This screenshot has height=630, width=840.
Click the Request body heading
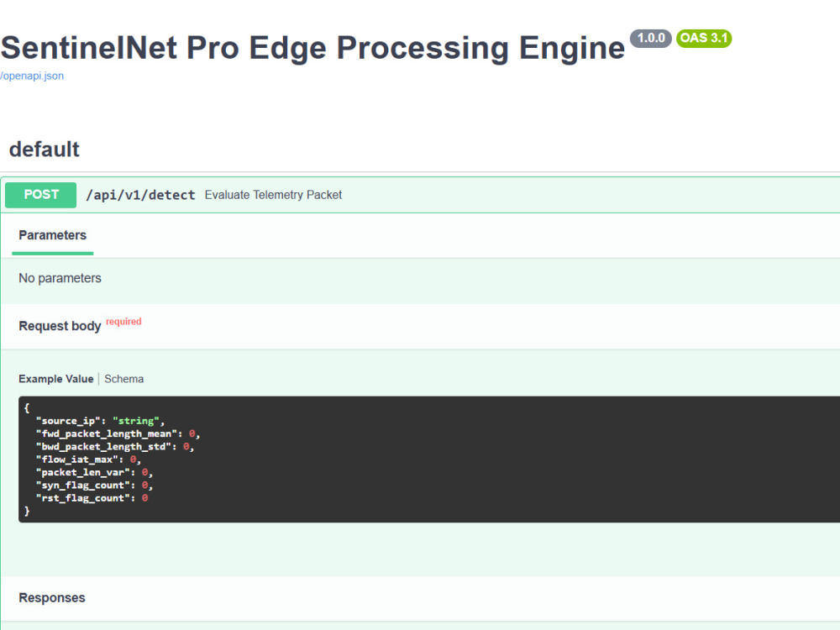coord(60,326)
